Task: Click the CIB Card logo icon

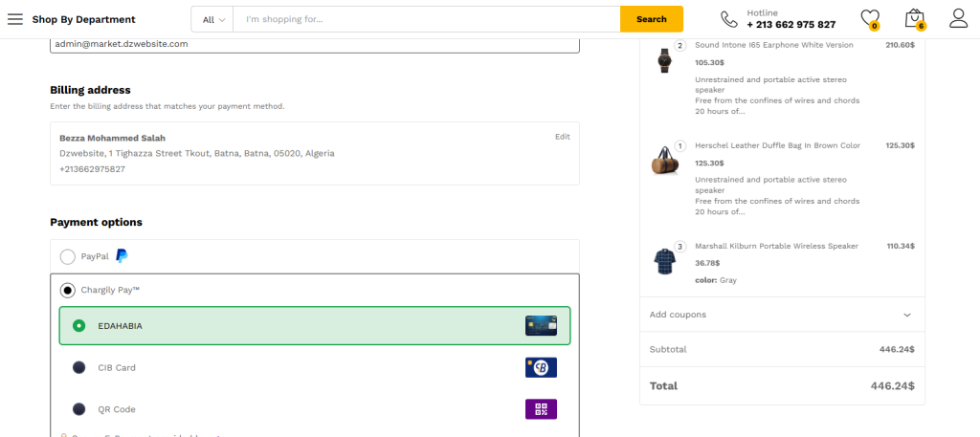Action: 541,368
